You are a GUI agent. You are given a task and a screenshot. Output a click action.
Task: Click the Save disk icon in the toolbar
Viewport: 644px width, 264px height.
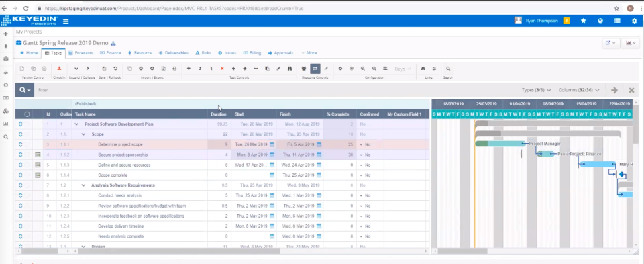pos(105,69)
